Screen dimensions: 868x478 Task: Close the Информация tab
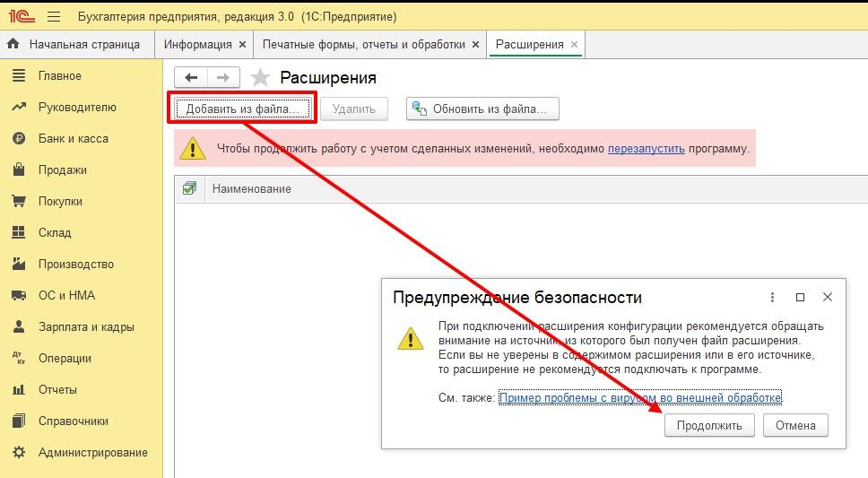click(x=242, y=45)
